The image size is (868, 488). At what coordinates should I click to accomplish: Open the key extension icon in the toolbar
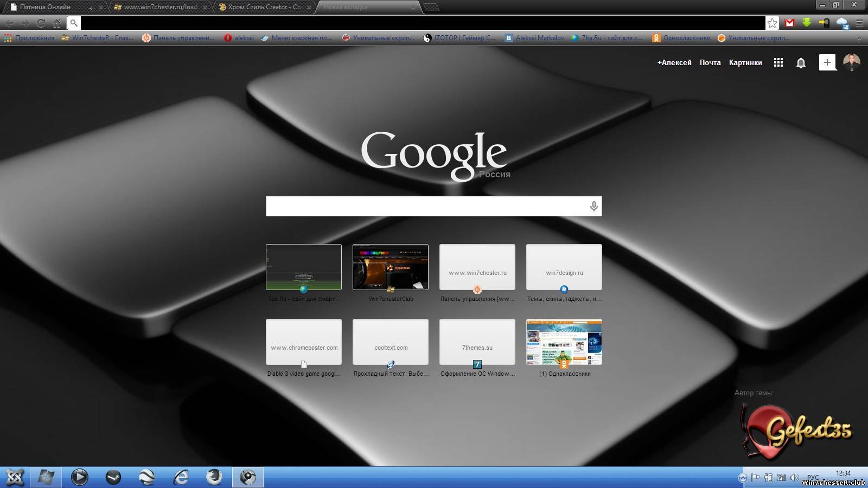pyautogui.click(x=824, y=23)
